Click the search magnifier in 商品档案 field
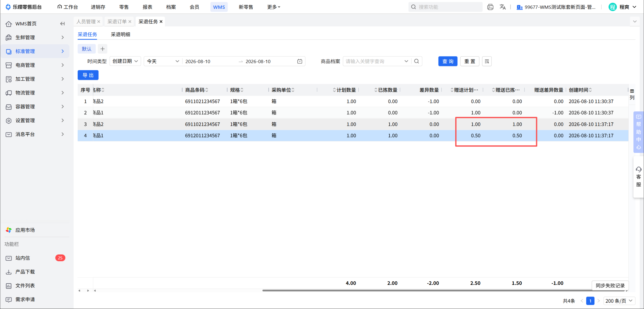This screenshot has height=309, width=644. 417,61
